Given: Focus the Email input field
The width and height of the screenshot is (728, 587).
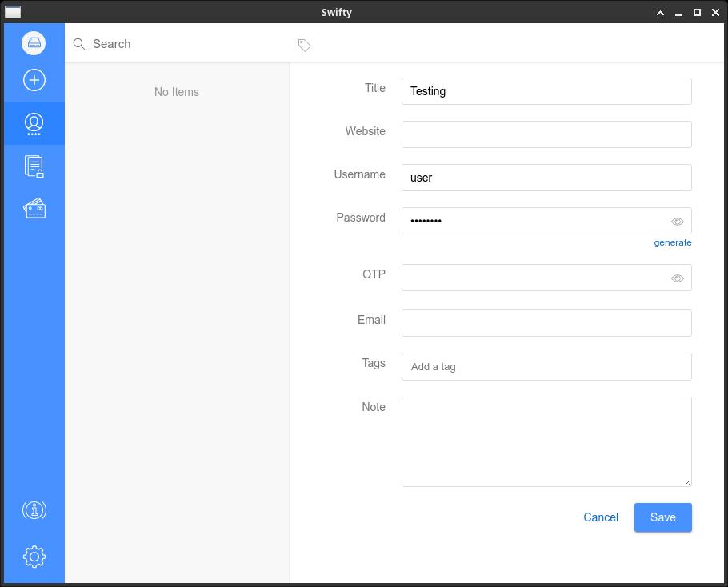Looking at the screenshot, I should pyautogui.click(x=546, y=323).
